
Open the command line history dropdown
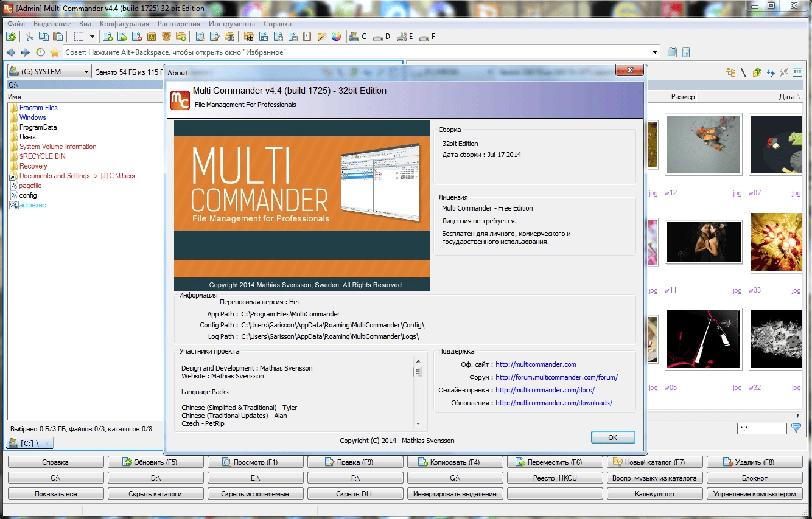click(656, 52)
